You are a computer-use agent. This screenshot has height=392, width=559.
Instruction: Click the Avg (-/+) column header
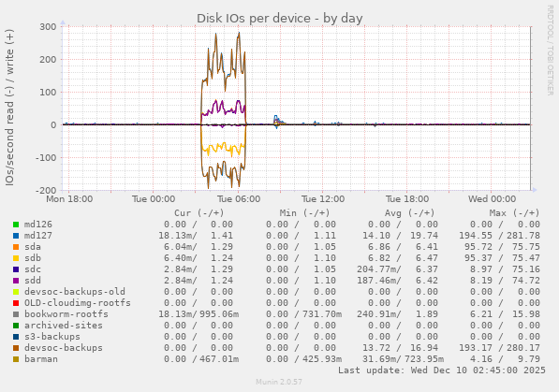coord(409,213)
